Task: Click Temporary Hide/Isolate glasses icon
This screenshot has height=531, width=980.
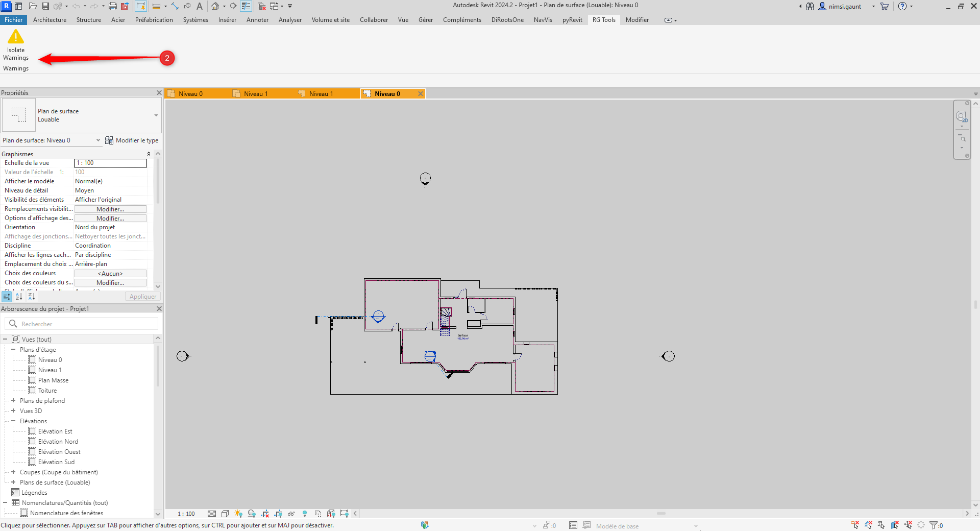Action: click(x=291, y=514)
